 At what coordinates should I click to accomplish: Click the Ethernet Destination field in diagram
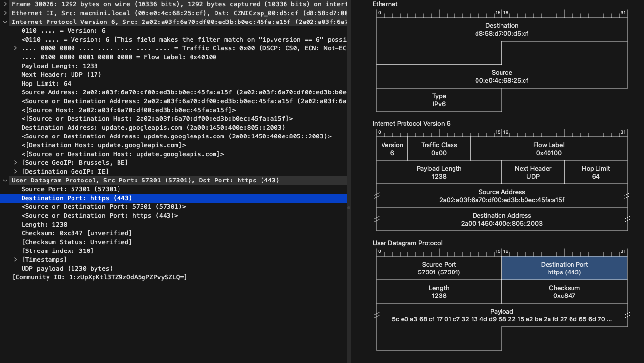(x=501, y=29)
